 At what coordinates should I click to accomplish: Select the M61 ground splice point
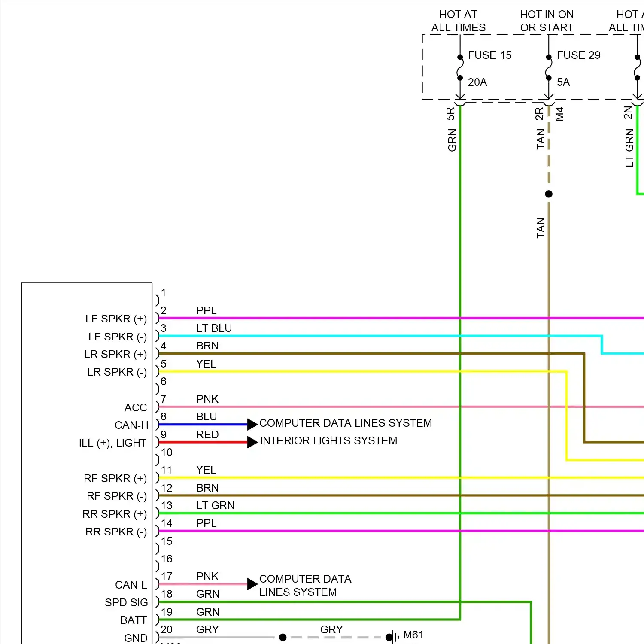pyautogui.click(x=393, y=637)
